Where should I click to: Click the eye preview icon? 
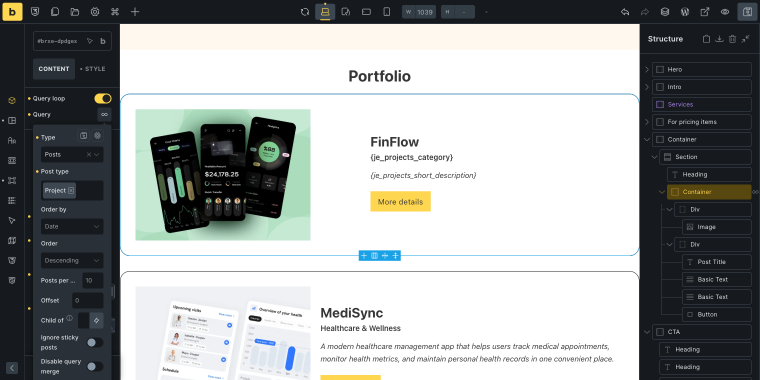(725, 12)
